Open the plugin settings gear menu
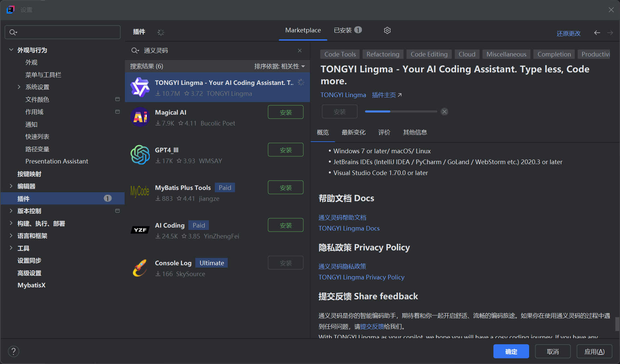Screen dimensions: 620x364 click(x=387, y=30)
